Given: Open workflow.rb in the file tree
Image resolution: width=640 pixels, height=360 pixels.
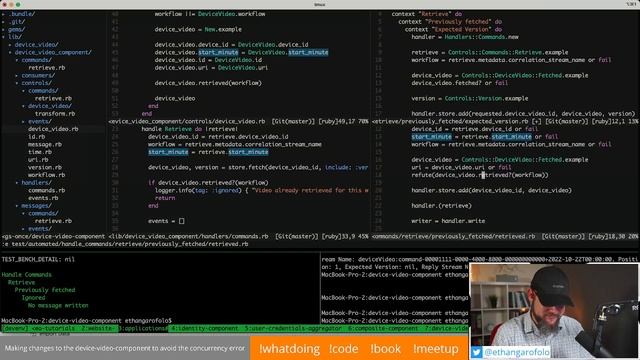Looking at the screenshot, I should tap(47, 175).
